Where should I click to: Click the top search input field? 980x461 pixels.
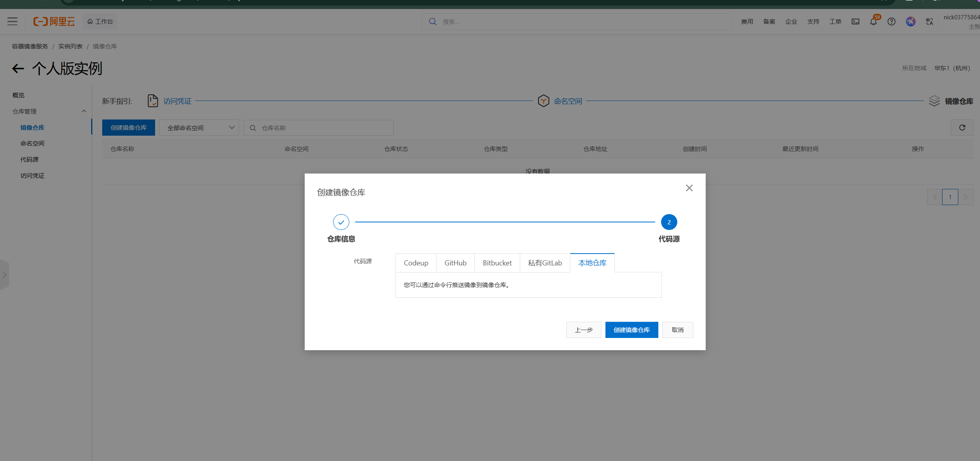tap(576, 22)
